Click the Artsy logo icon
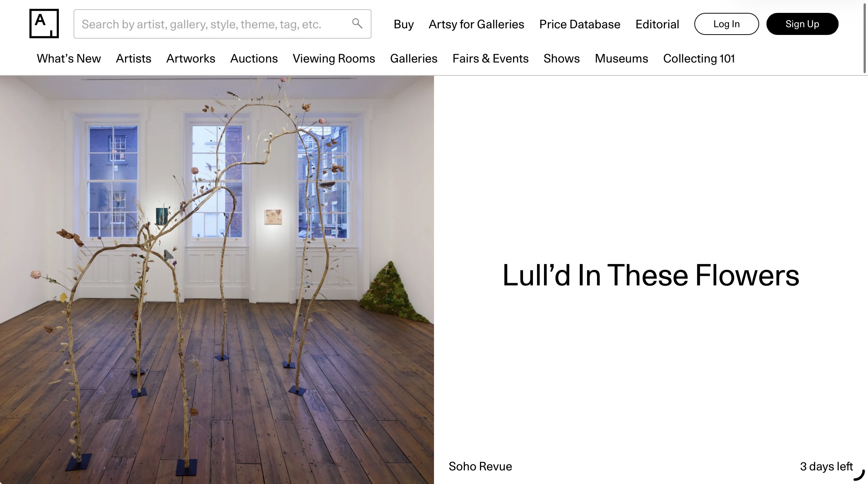This screenshot has width=868, height=484. (x=44, y=24)
